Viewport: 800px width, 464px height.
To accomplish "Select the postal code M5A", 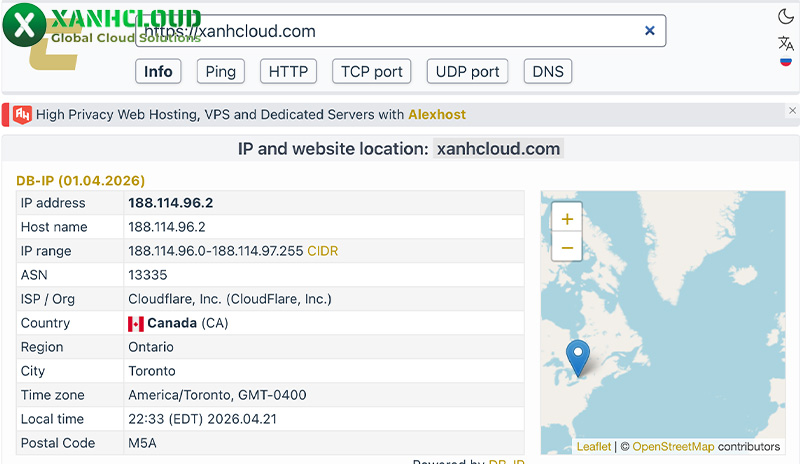I will click(x=142, y=443).
